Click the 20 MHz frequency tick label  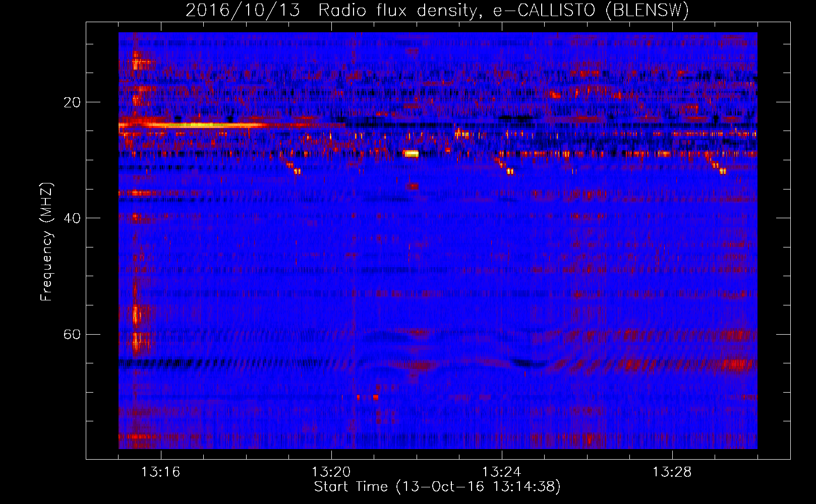72,102
